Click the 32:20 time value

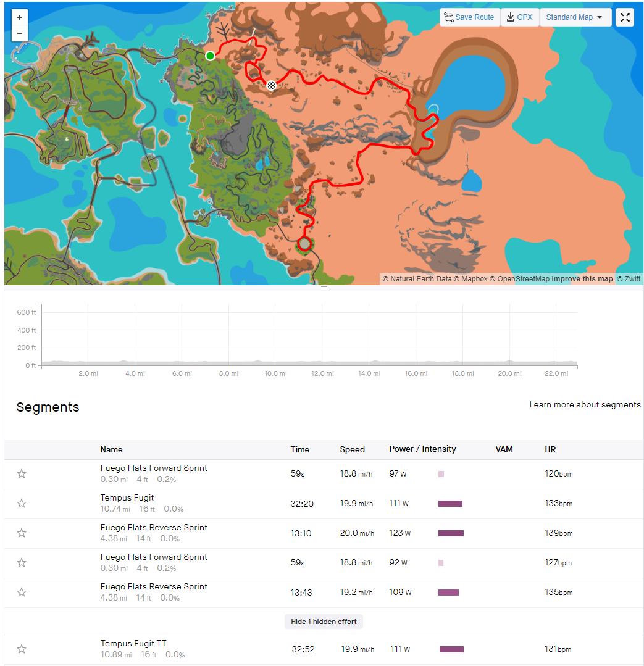(x=302, y=504)
